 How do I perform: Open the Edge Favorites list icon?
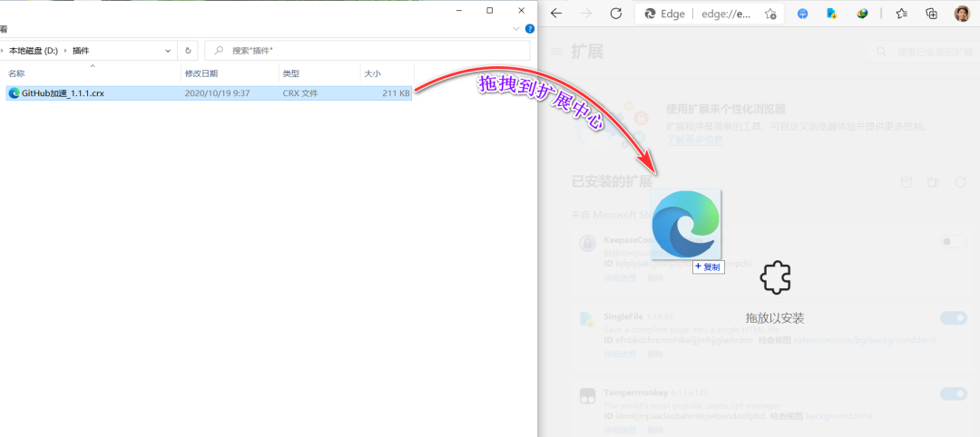pos(901,14)
